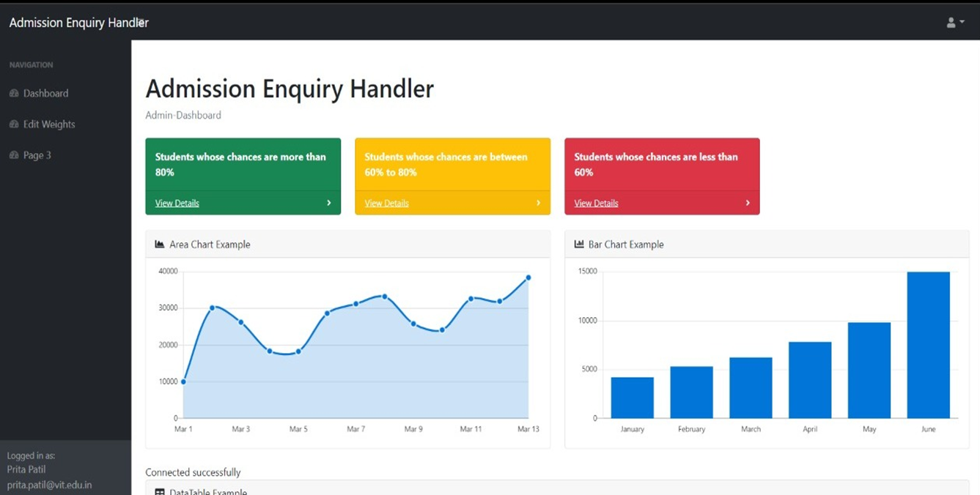View Details for chances between 60% to 80%
980x495 pixels.
click(x=387, y=204)
